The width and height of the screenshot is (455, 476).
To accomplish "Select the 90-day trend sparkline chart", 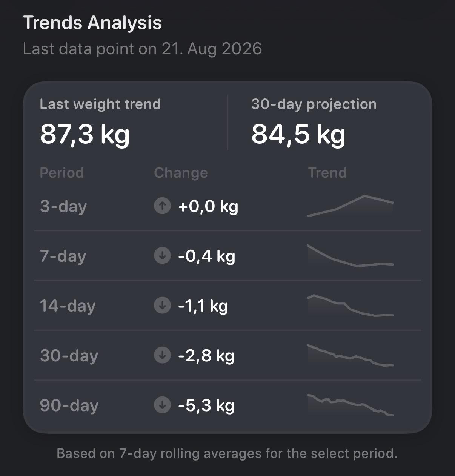I will point(350,405).
